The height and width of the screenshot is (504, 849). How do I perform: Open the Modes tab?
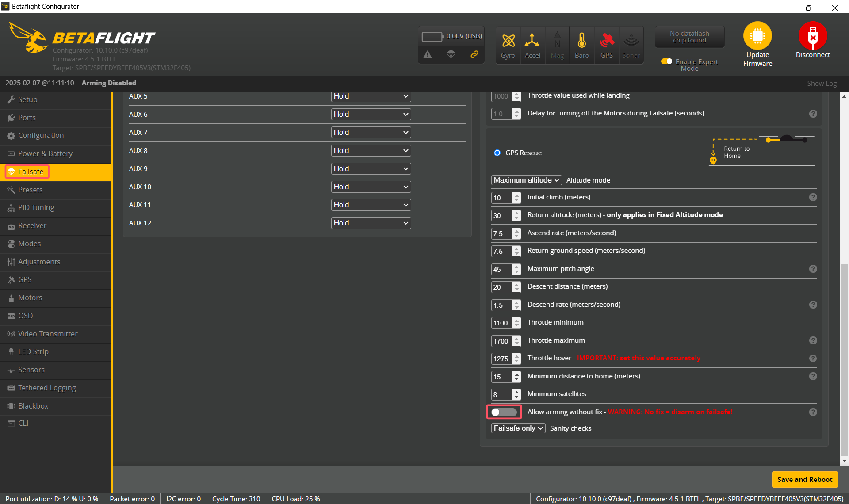pyautogui.click(x=55, y=244)
